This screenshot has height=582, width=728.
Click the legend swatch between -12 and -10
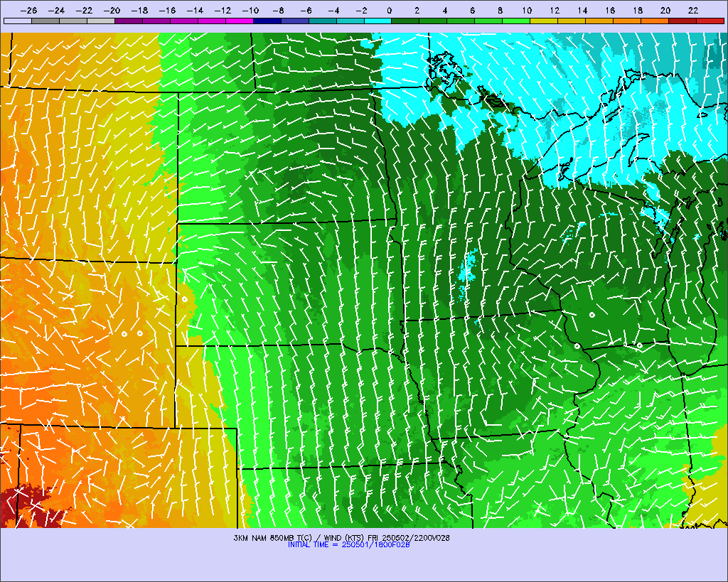pos(239,21)
